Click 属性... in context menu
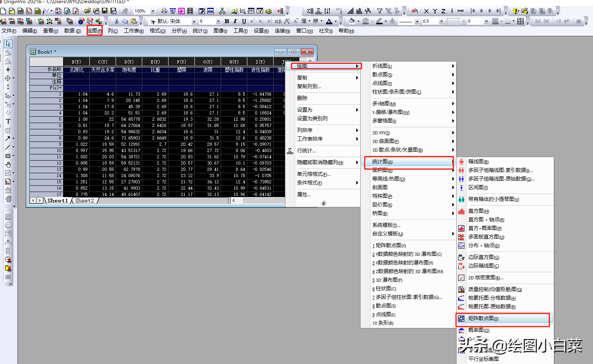 pyautogui.click(x=304, y=194)
